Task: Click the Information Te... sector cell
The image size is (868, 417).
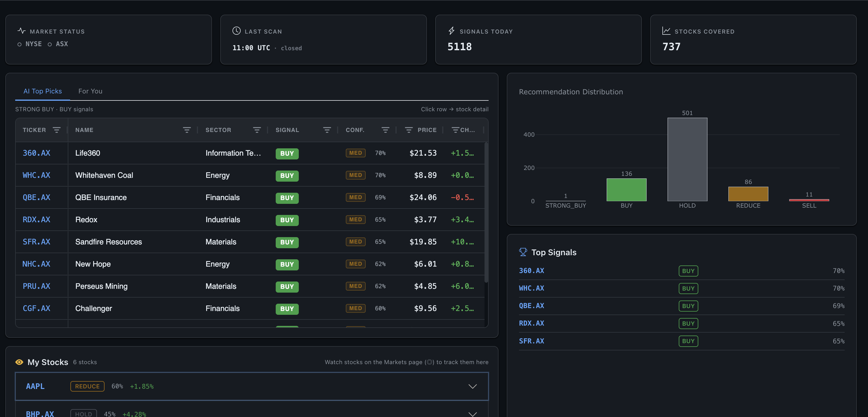Action: click(233, 153)
